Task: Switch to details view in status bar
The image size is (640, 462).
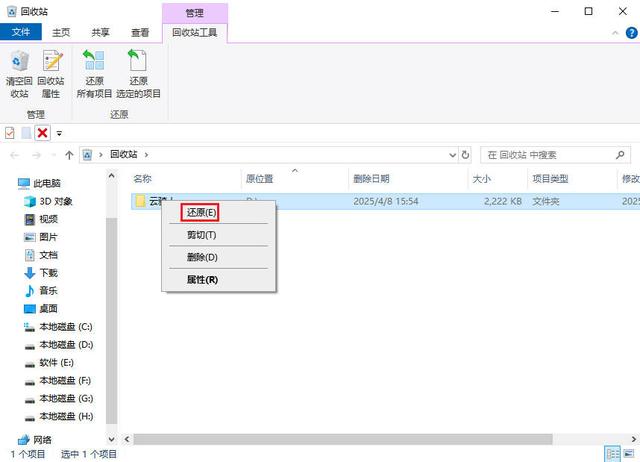Action: (612, 454)
